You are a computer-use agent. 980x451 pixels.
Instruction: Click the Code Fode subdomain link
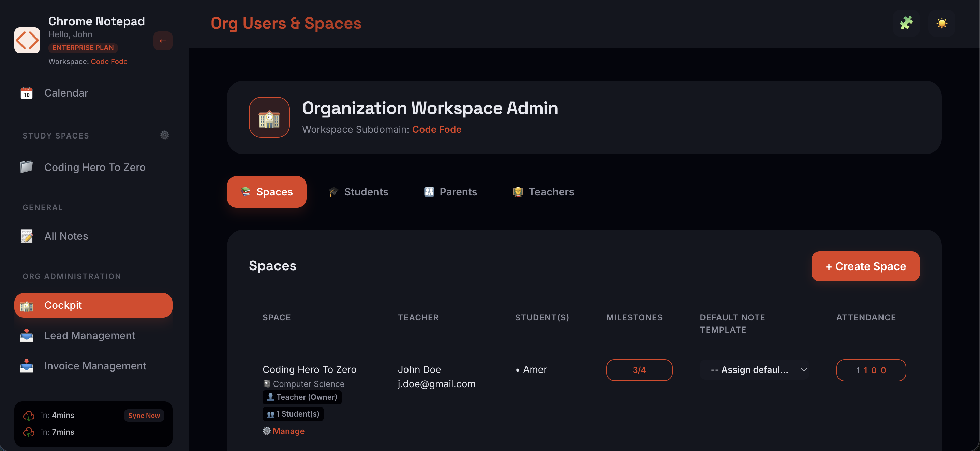[x=437, y=129]
